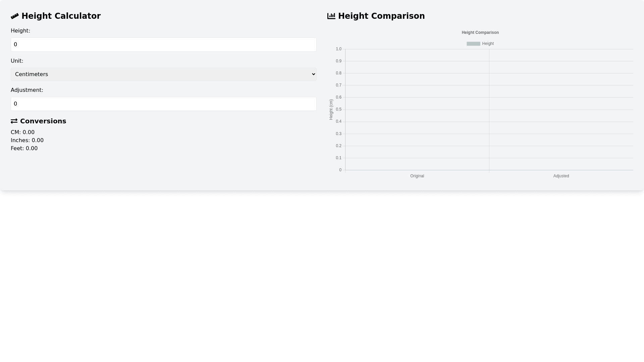Toggle the Height dataset legend swatch

click(473, 44)
